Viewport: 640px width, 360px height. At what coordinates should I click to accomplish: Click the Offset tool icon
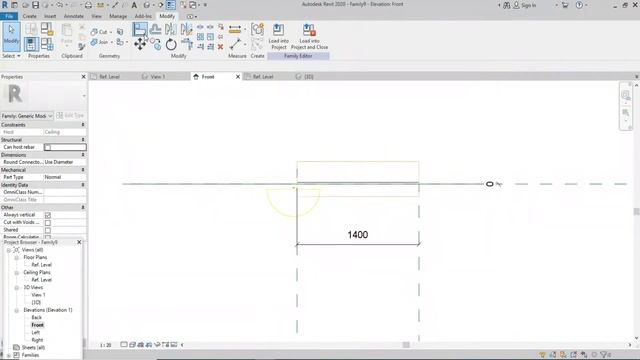(x=155, y=29)
